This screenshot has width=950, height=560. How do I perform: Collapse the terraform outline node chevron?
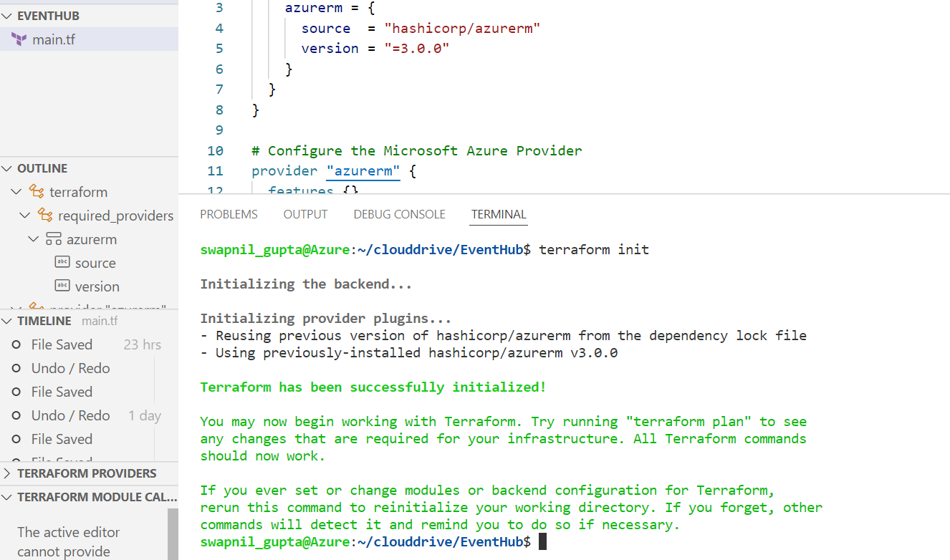coord(16,192)
